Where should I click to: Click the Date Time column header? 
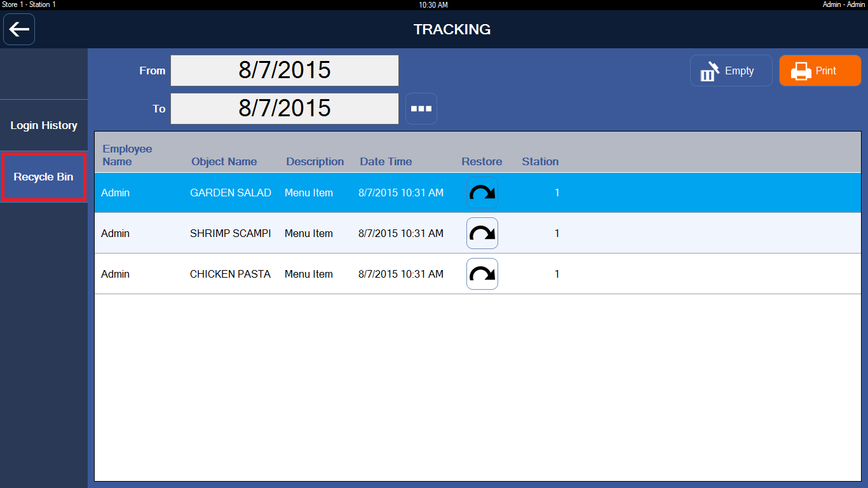coord(386,161)
